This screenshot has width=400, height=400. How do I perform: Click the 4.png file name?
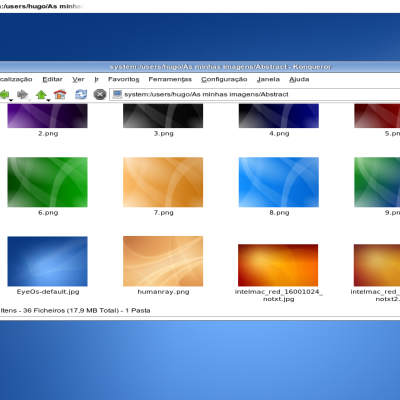tap(279, 134)
